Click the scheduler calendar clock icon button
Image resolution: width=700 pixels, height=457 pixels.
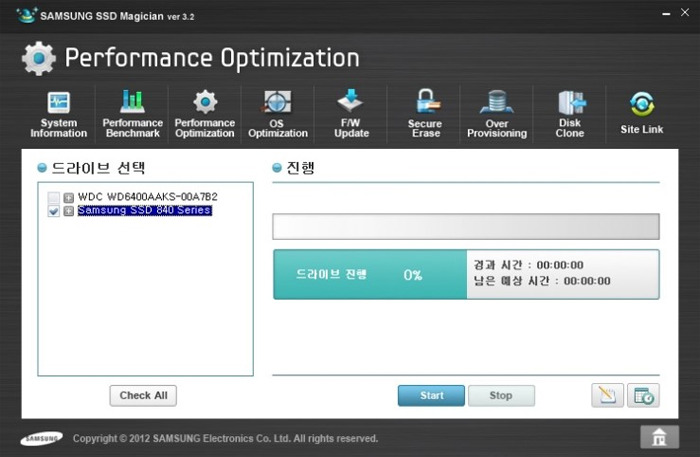tap(643, 395)
